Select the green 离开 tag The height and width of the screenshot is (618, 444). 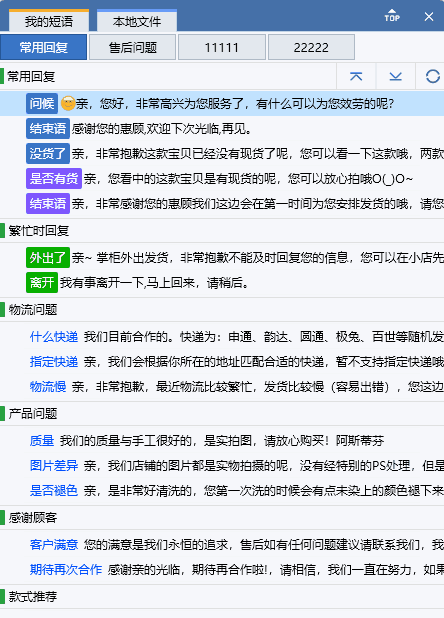click(42, 283)
